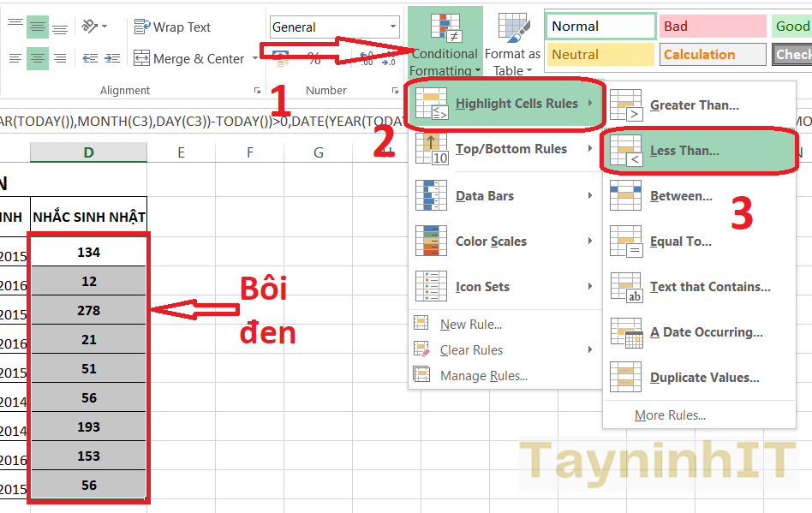The width and height of the screenshot is (812, 513).
Task: Choose the Less Than... rule
Action: pyautogui.click(x=684, y=151)
